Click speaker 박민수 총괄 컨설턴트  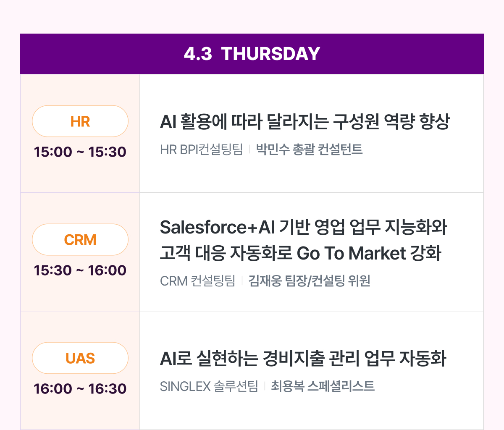[x=310, y=149]
